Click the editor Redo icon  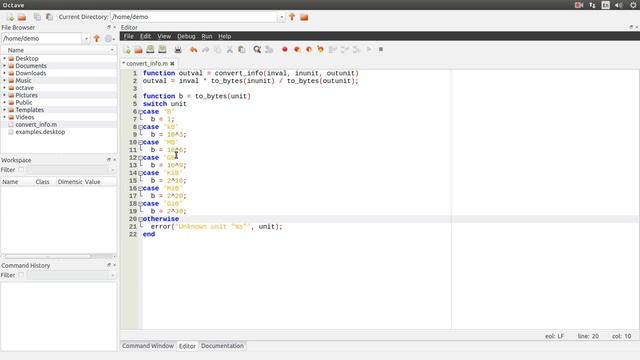(205, 49)
